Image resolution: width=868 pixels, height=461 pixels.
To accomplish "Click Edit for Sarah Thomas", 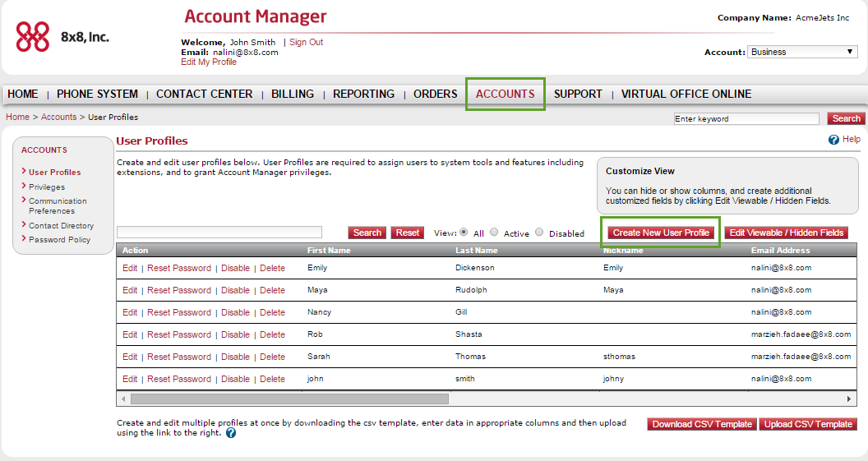I will [x=130, y=357].
